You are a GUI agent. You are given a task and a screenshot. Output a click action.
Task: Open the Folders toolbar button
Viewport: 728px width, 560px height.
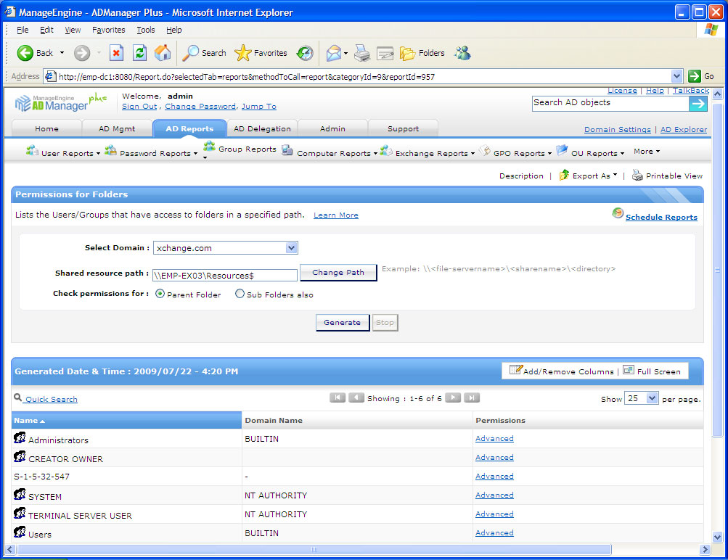422,53
